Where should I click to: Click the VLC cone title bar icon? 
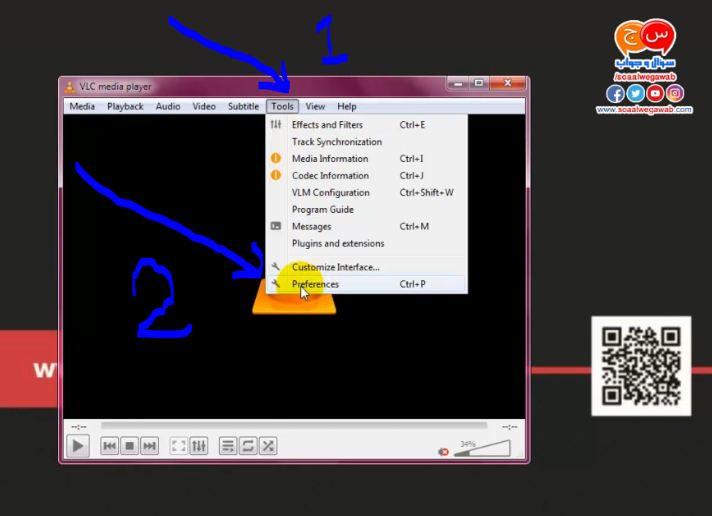click(x=69, y=86)
